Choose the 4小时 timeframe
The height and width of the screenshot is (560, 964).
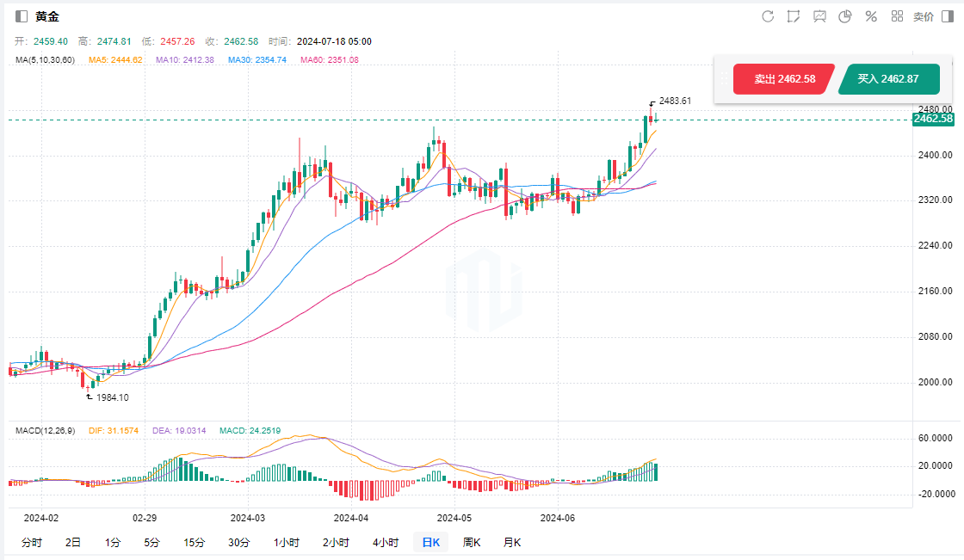tap(385, 542)
